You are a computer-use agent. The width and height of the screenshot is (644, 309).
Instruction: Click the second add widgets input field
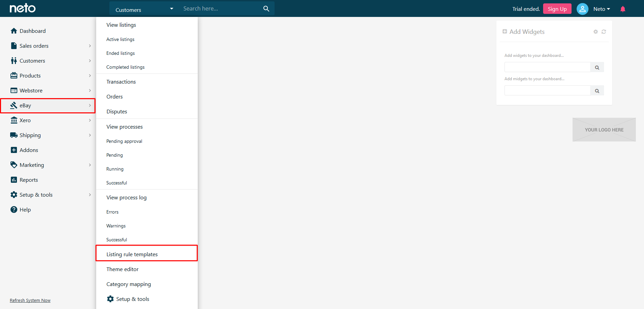click(548, 90)
